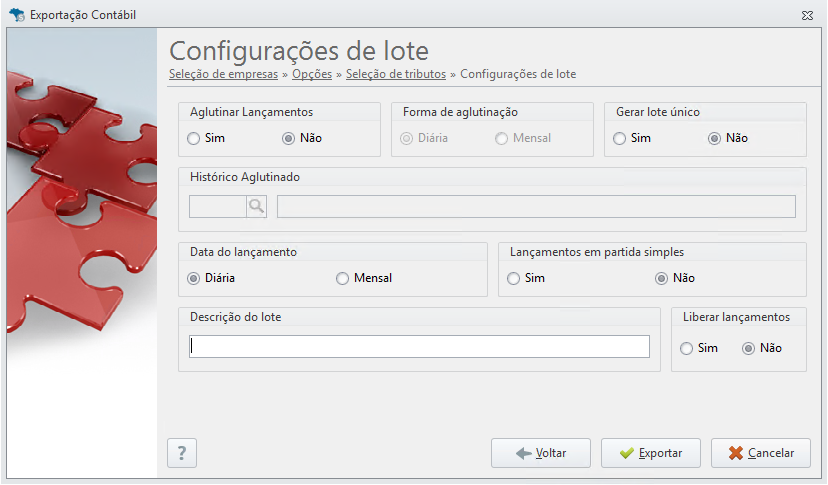Go to Seleção de empresas breadcrumb step
The image size is (828, 485).
tap(223, 74)
